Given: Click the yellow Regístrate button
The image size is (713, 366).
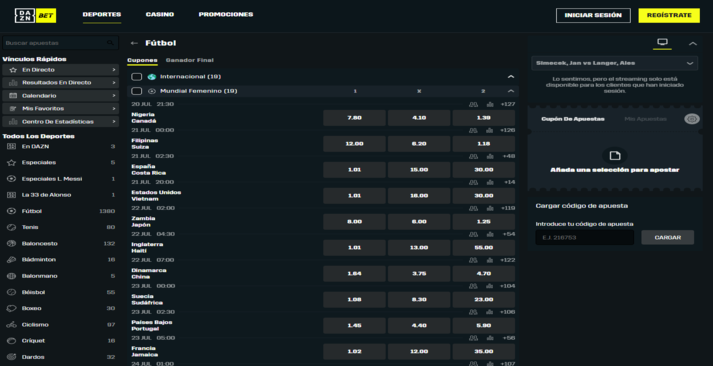Looking at the screenshot, I should point(669,15).
